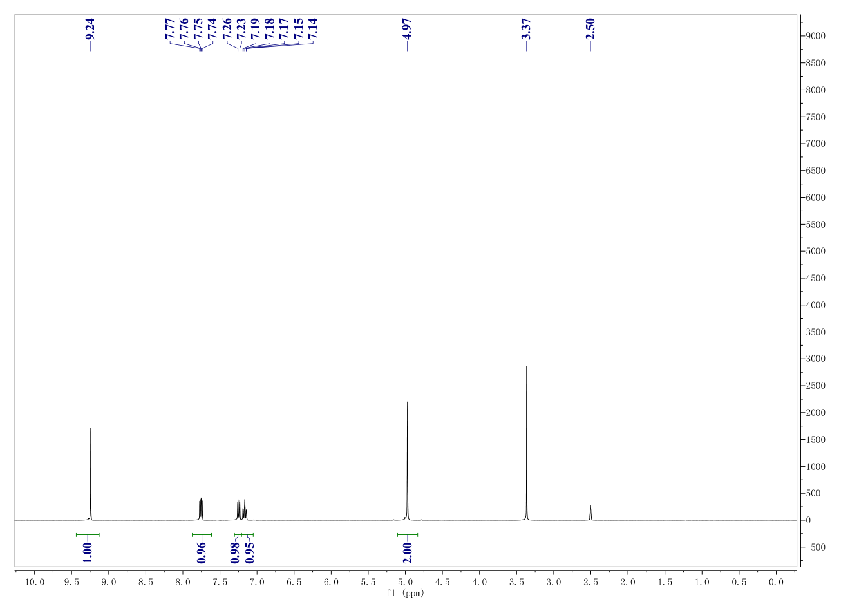
Task: Select the 7.19 peak label
Action: pos(255,29)
